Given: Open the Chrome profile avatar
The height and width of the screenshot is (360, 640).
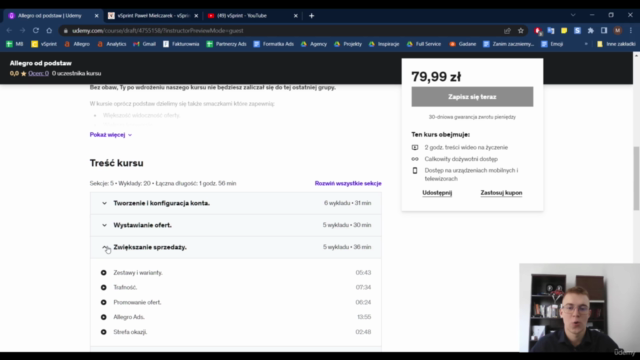Looking at the screenshot, I should 618,31.
